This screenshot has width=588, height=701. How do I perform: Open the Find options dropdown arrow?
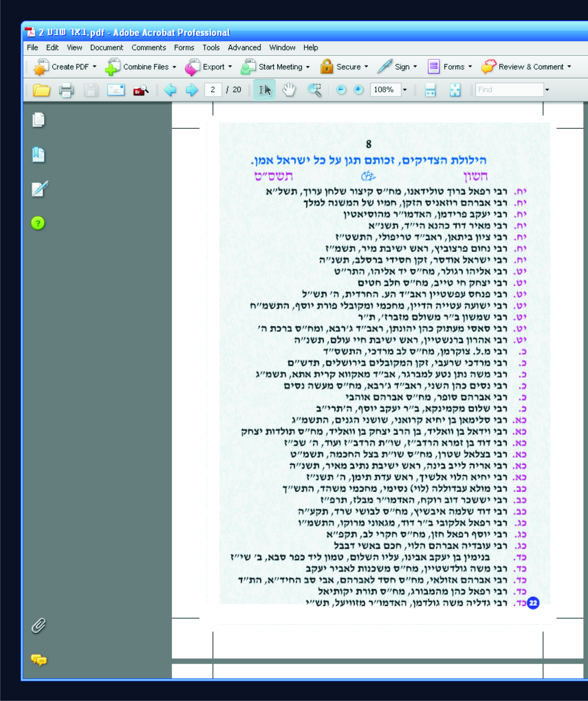point(547,90)
